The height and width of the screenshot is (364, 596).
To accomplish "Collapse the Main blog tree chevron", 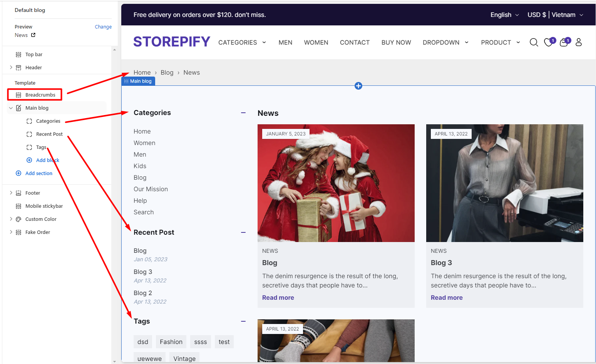I will (x=11, y=108).
